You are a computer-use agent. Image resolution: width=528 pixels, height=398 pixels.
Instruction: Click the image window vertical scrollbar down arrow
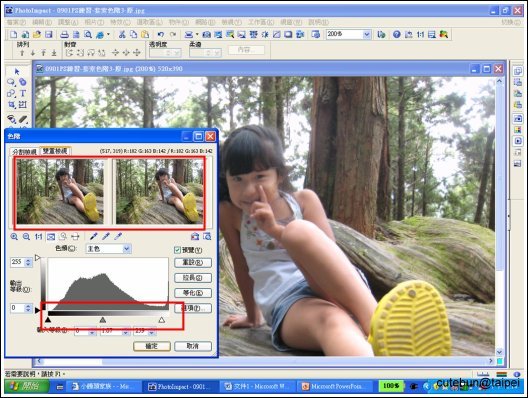(499, 352)
